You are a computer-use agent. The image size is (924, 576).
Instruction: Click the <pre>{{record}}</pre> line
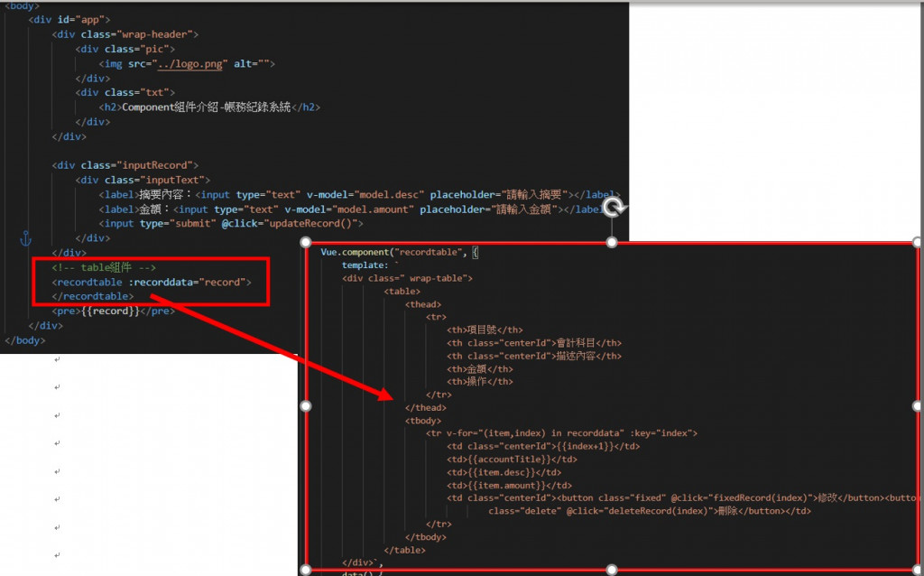coord(113,311)
